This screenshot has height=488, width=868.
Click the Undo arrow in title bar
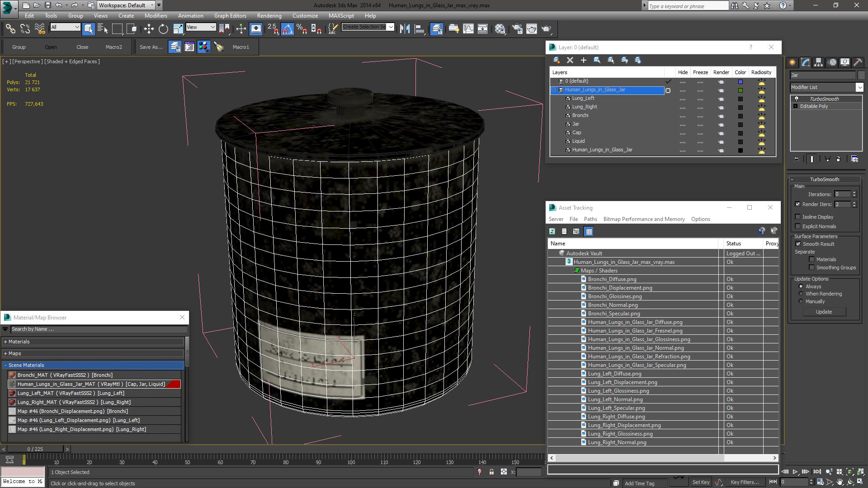pyautogui.click(x=59, y=5)
